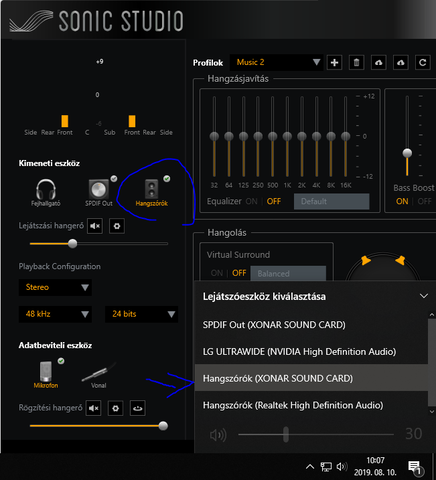This screenshot has height=480, width=436.
Task: Open the Virtual Surround Balanced dropdown
Action: pos(288,273)
